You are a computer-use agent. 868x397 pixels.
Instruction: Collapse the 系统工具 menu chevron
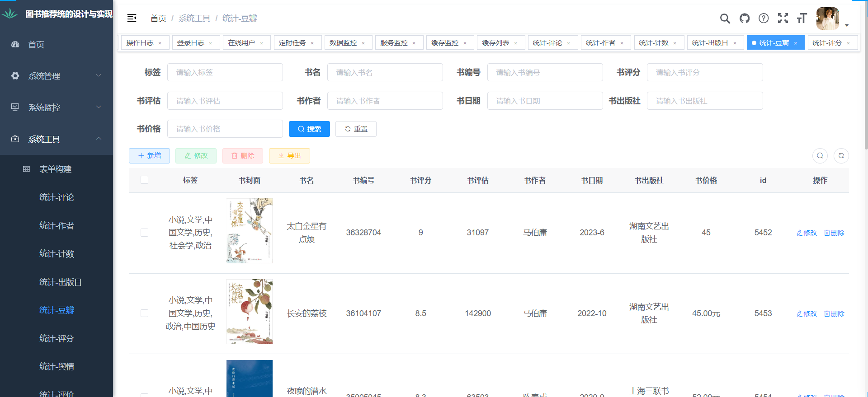[x=99, y=139]
